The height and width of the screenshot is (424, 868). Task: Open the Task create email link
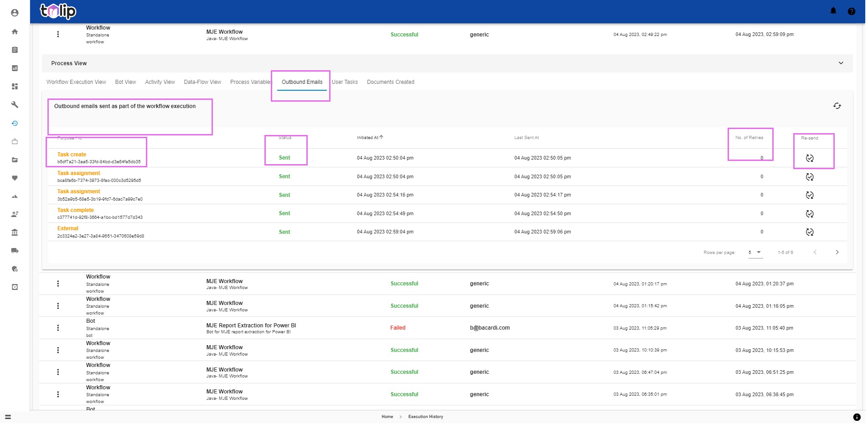72,155
